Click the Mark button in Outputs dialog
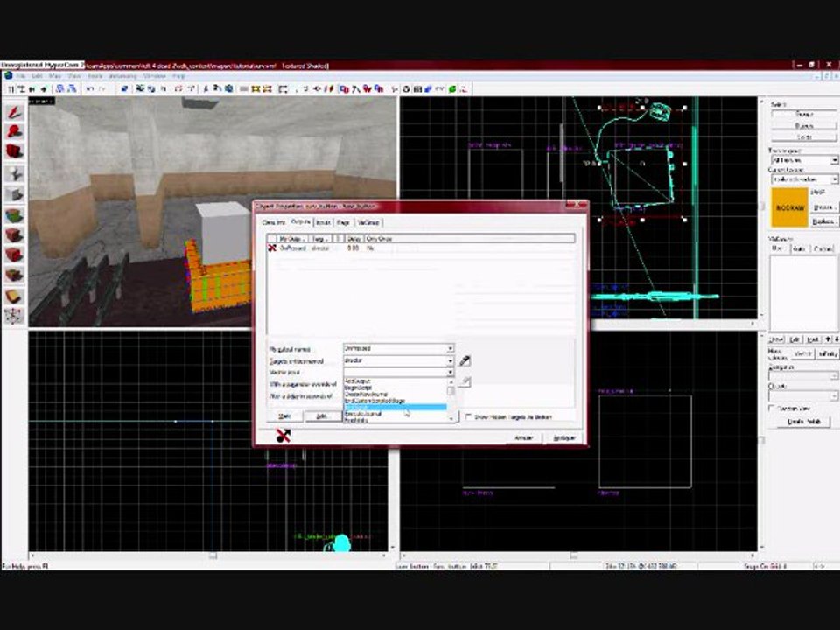This screenshot has height=630, width=840. [x=284, y=416]
